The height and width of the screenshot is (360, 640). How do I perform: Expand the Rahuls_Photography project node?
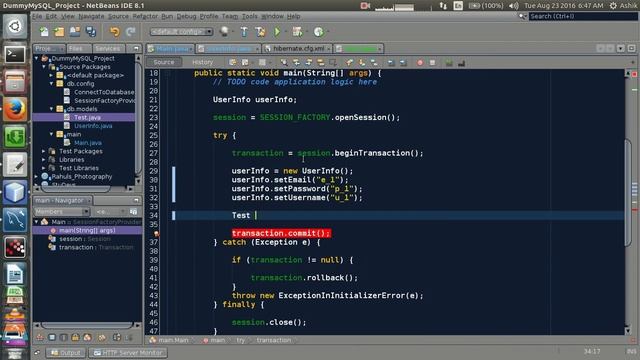click(37, 177)
